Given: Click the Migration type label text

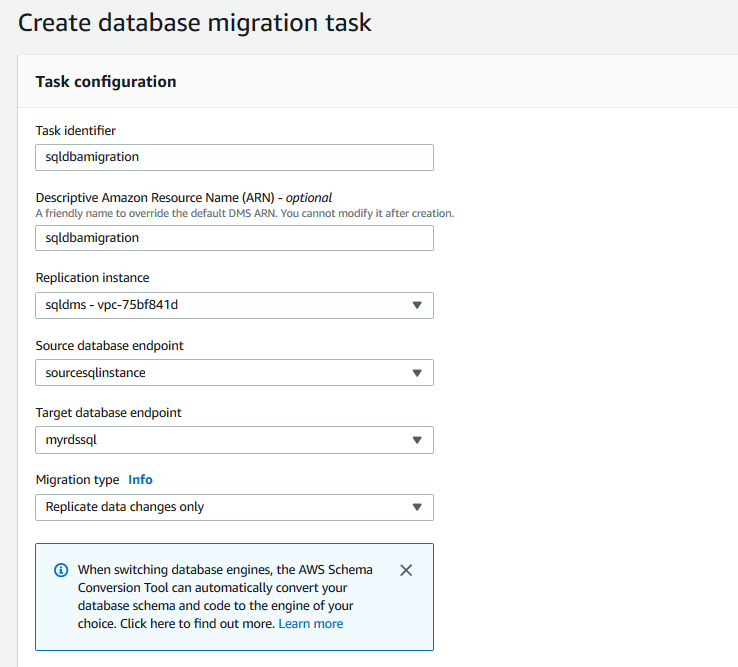Looking at the screenshot, I should [x=77, y=480].
